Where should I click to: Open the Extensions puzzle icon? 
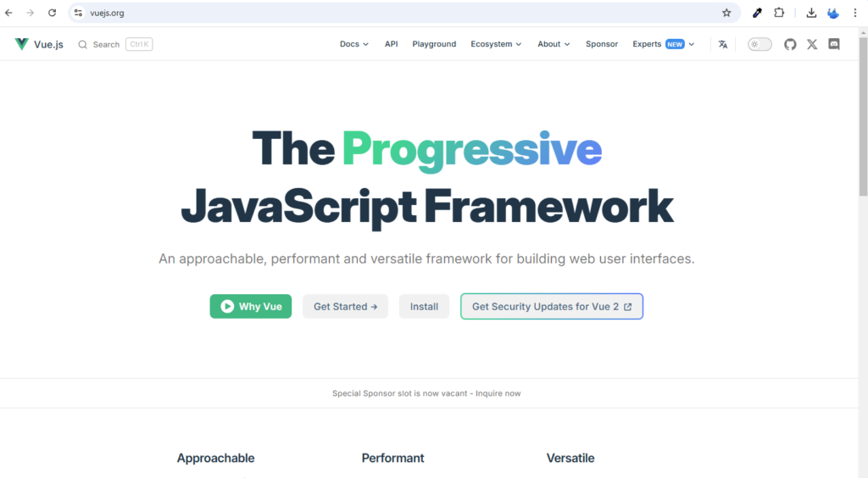779,13
